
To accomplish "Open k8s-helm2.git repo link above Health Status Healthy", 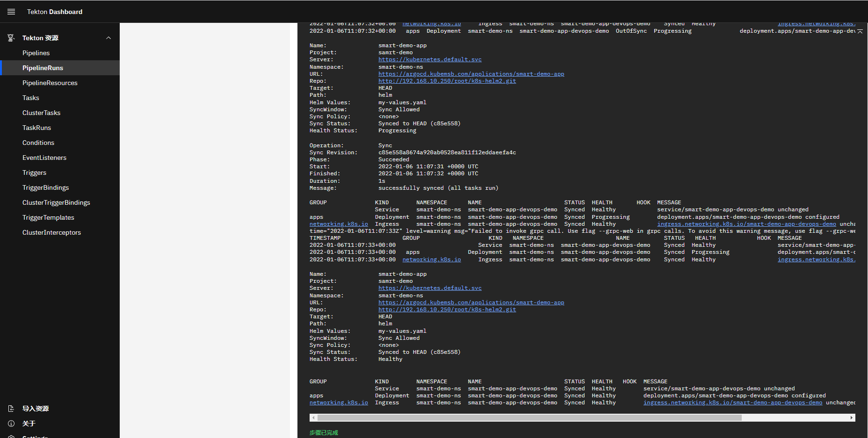I will [447, 309].
